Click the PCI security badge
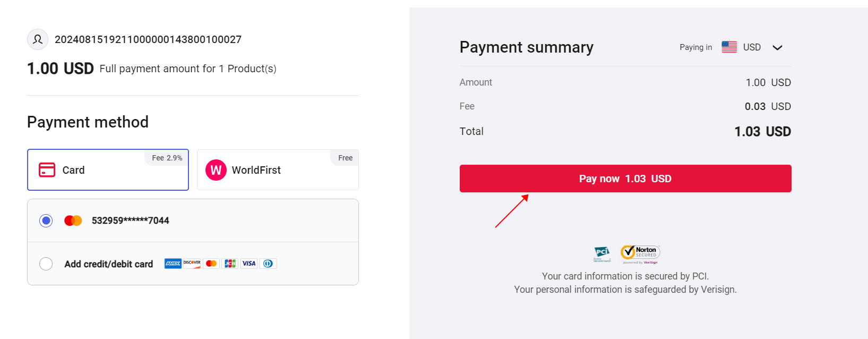 click(x=602, y=254)
